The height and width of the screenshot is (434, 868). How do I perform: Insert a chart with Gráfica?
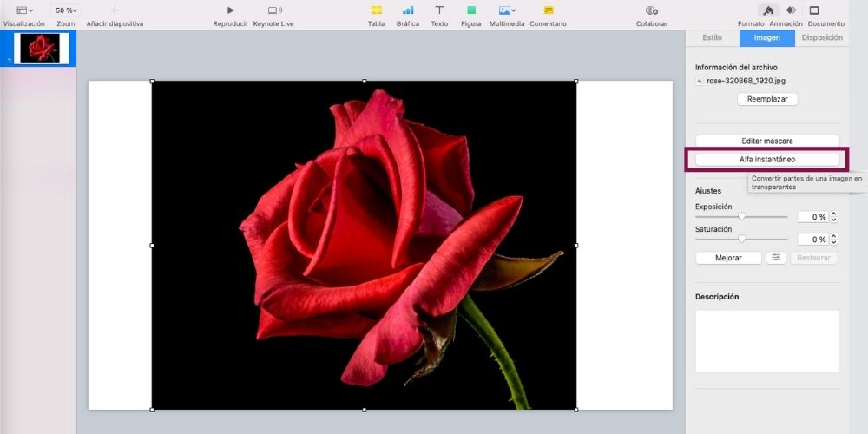(x=407, y=10)
